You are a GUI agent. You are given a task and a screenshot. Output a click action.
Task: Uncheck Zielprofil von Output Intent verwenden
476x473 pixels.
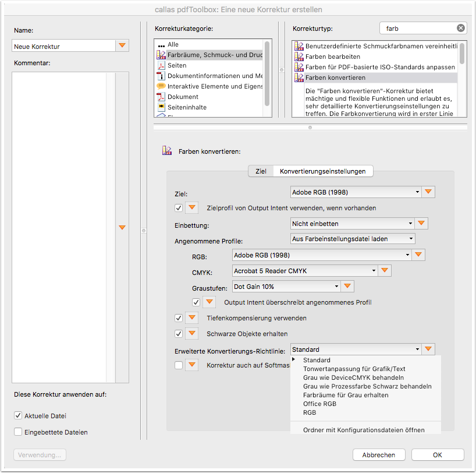click(x=179, y=208)
